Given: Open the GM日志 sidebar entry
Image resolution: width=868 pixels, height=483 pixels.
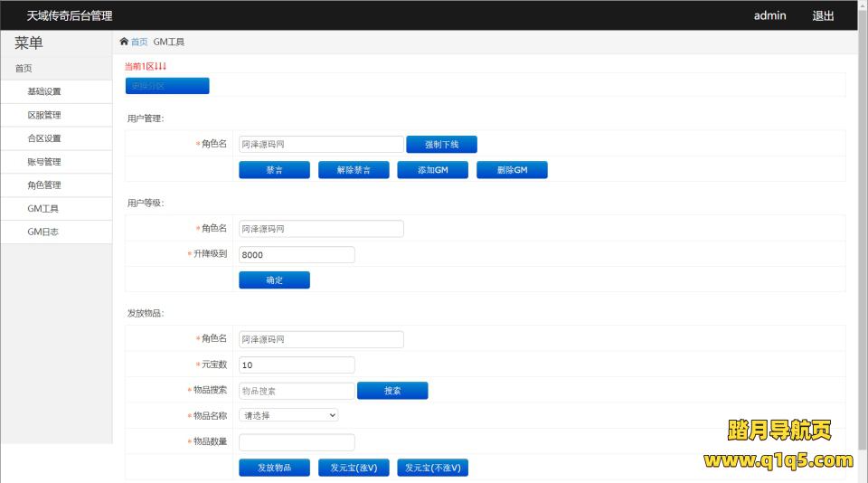Looking at the screenshot, I should tap(42, 232).
